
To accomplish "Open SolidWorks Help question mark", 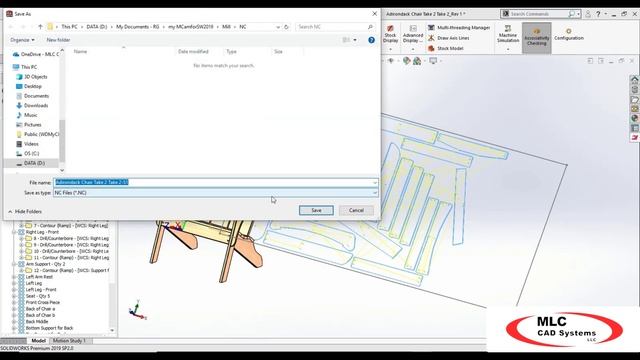I will point(598,14).
